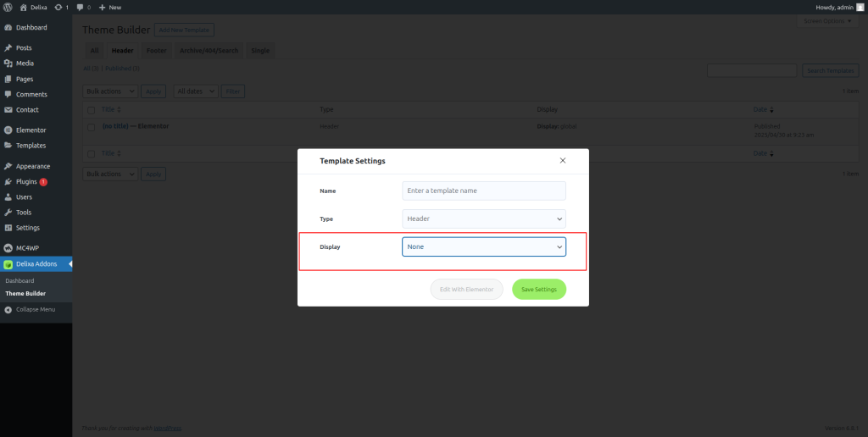This screenshot has height=437, width=868.
Task: Click the Posts pin icon in sidebar
Action: (x=8, y=48)
